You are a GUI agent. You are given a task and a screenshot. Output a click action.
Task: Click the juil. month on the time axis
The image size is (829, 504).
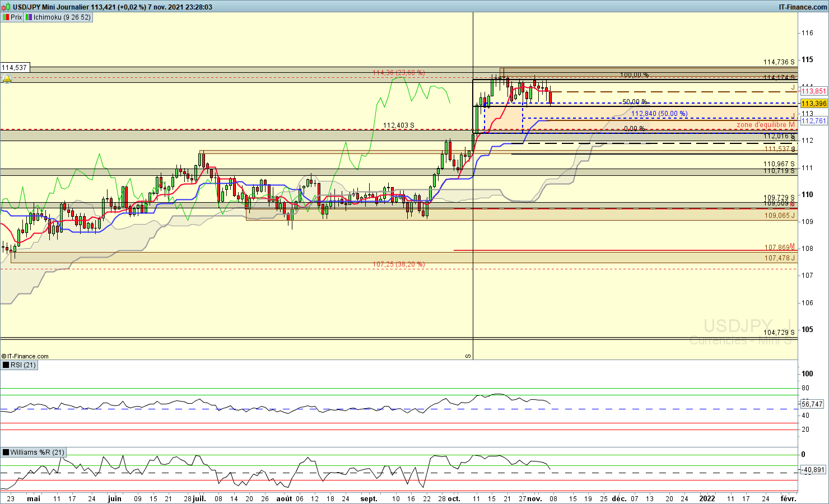199,498
